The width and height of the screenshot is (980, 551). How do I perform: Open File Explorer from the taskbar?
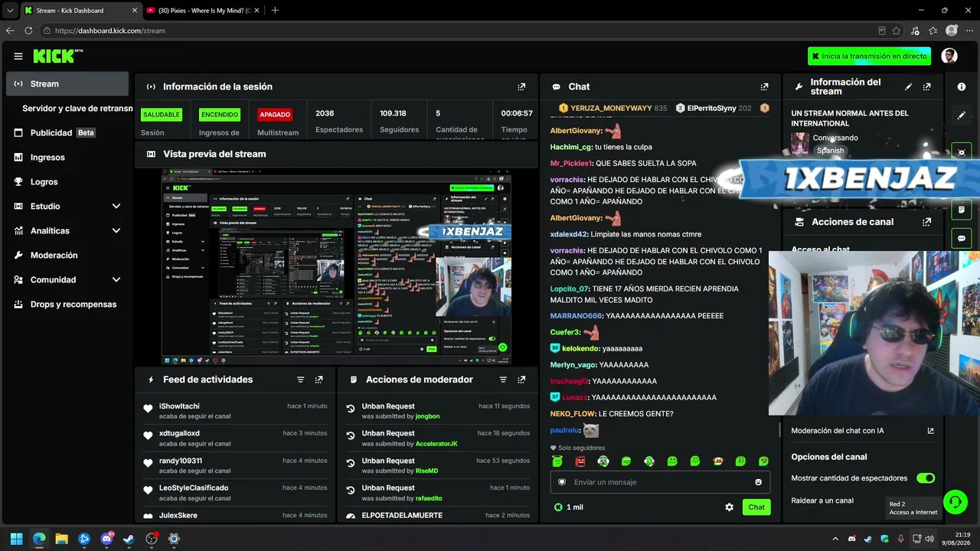point(61,539)
